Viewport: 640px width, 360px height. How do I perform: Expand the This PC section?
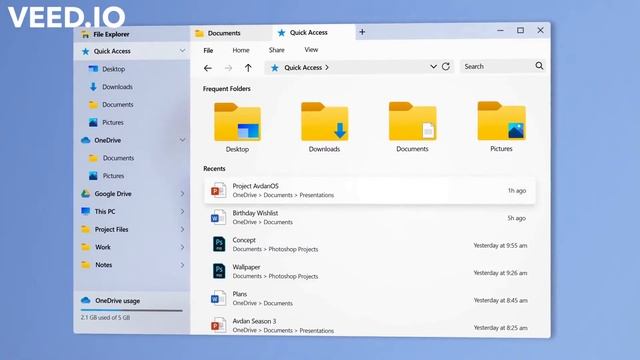point(182,211)
